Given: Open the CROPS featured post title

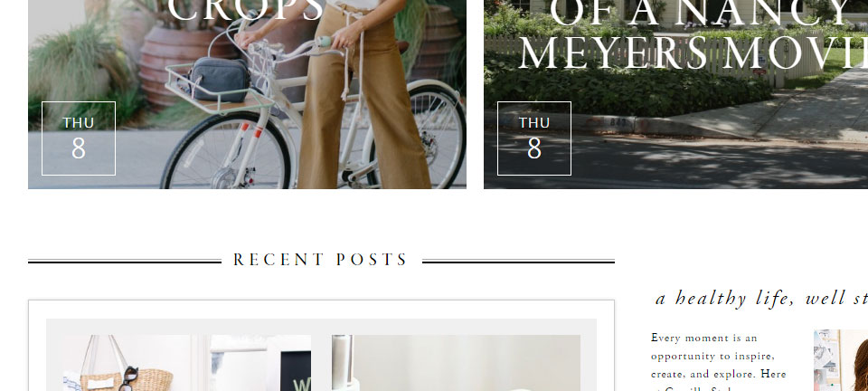Looking at the screenshot, I should pyautogui.click(x=246, y=10).
